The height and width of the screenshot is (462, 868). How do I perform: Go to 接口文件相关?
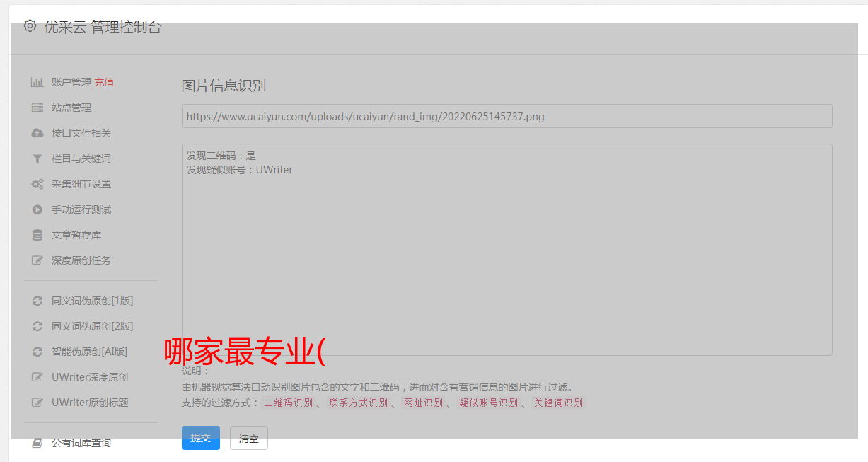click(81, 133)
